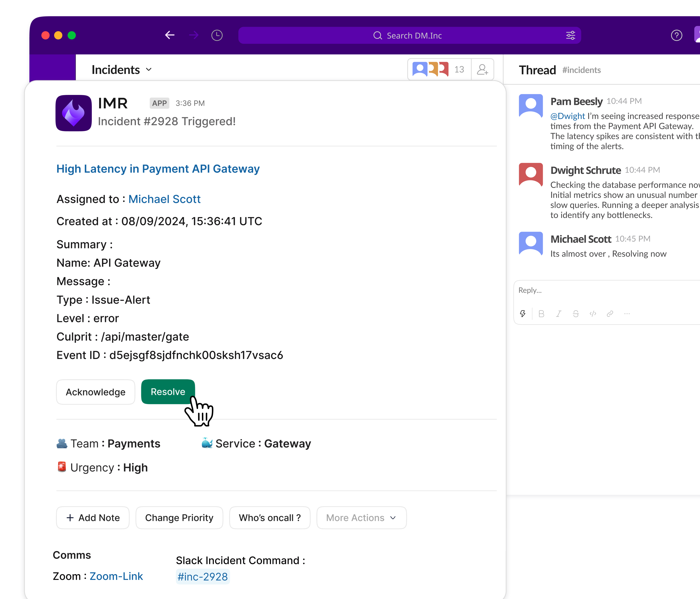The width and height of the screenshot is (700, 599).
Task: Open the history clock icon
Action: [x=217, y=35]
